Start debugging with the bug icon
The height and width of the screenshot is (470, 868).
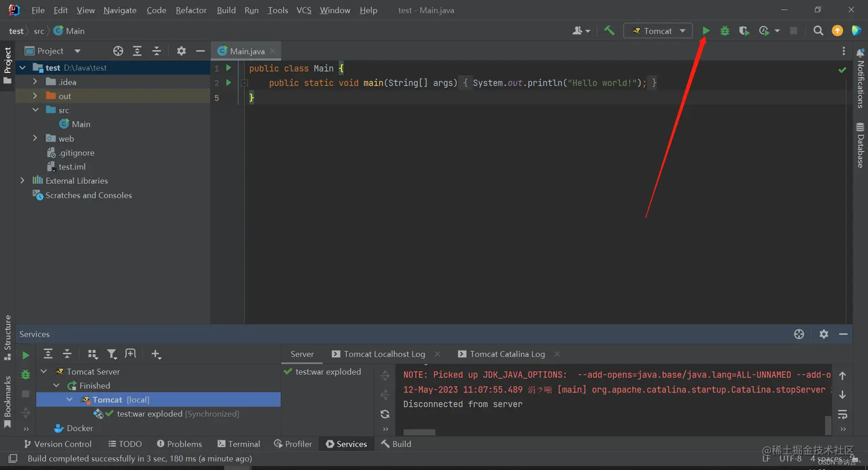(x=724, y=30)
